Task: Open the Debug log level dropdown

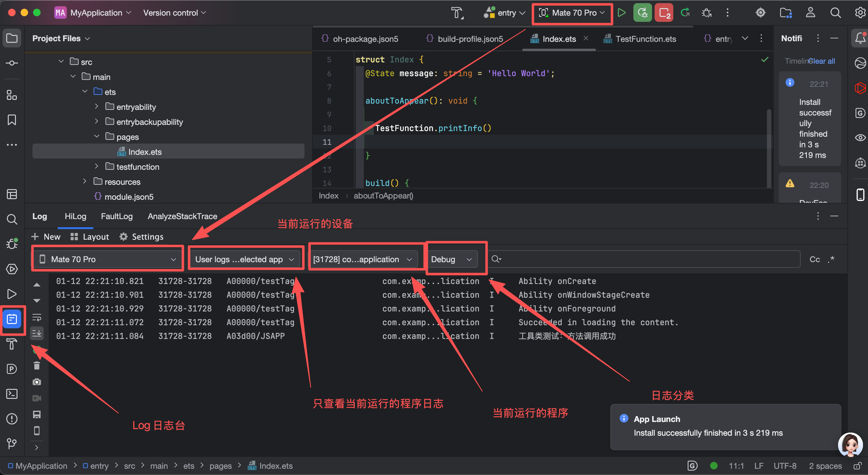Action: click(x=451, y=259)
